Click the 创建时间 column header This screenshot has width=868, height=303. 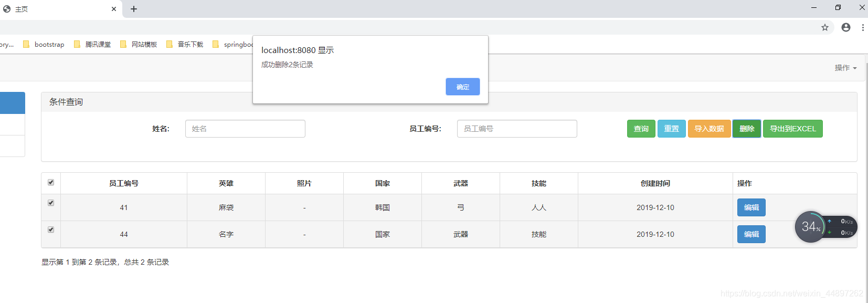(x=655, y=183)
